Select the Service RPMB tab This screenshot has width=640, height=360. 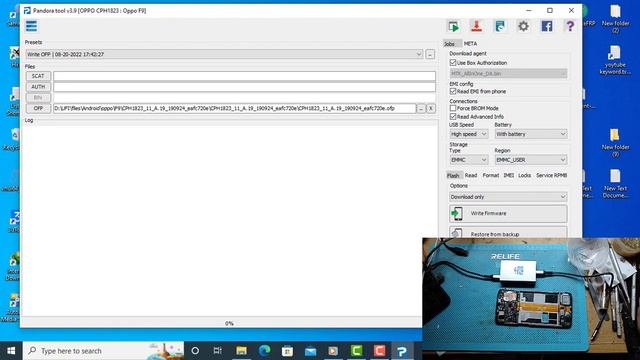(551, 176)
